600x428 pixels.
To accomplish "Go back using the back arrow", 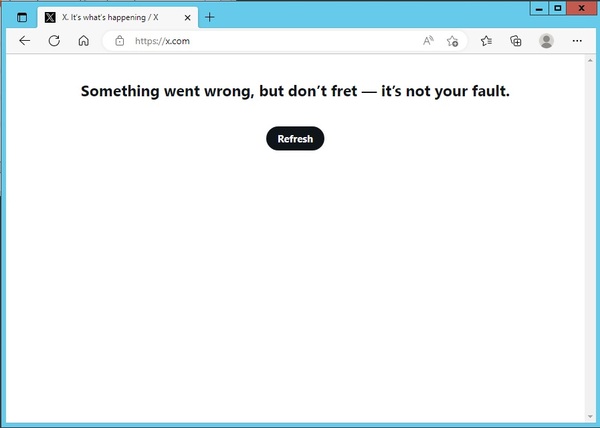I will [24, 41].
